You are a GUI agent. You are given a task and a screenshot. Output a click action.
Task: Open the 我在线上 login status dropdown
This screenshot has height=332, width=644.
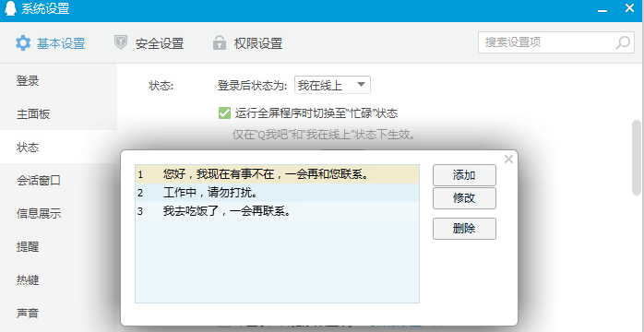[x=332, y=85]
